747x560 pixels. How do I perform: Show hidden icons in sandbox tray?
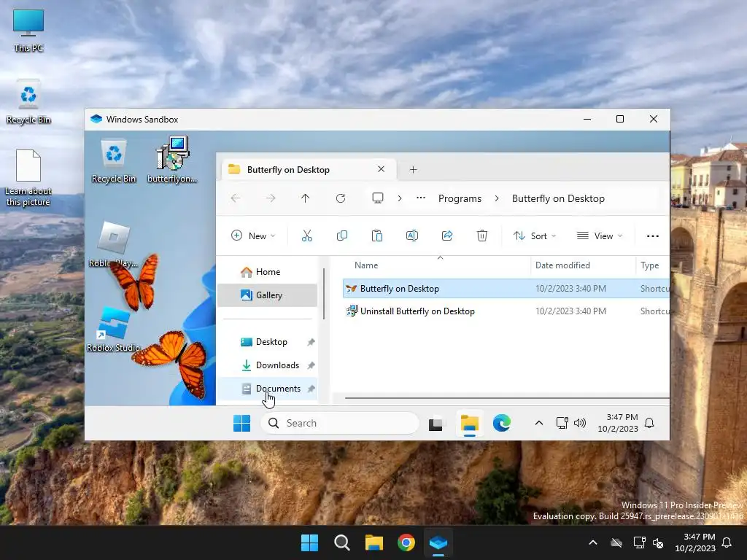(539, 423)
